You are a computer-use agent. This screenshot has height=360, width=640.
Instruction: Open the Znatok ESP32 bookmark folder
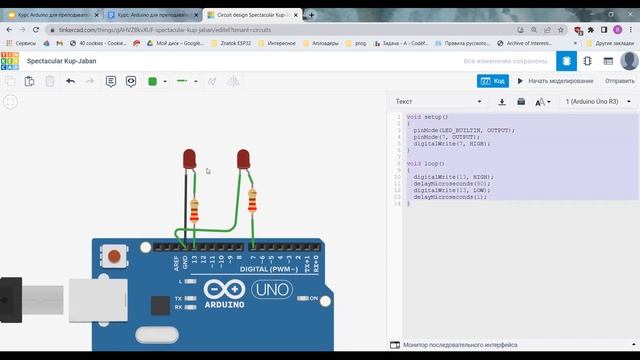pyautogui.click(x=231, y=43)
